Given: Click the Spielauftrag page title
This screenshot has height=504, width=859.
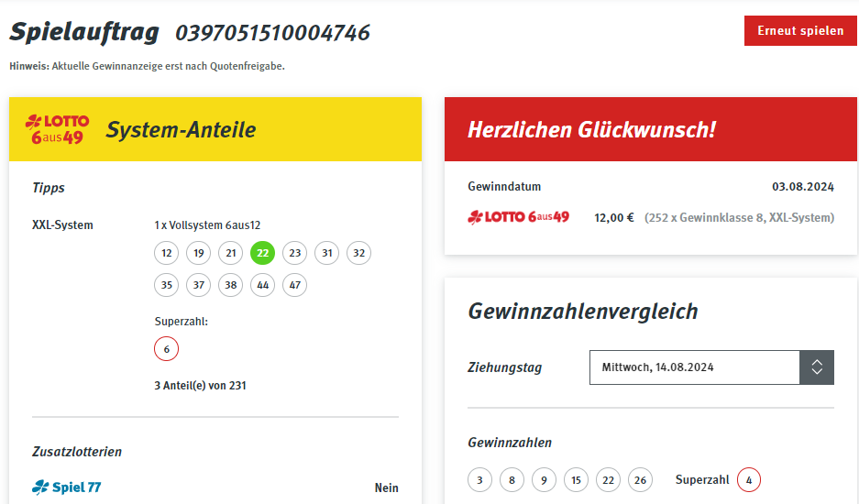Looking at the screenshot, I should click(84, 32).
